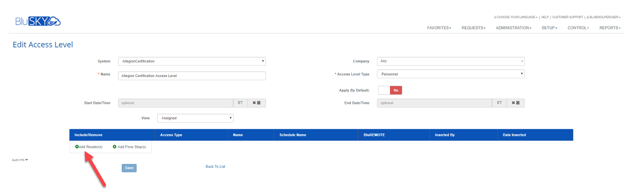Viewport: 644px width, 192px height.
Task: Open the Administration menu
Action: 513,28
